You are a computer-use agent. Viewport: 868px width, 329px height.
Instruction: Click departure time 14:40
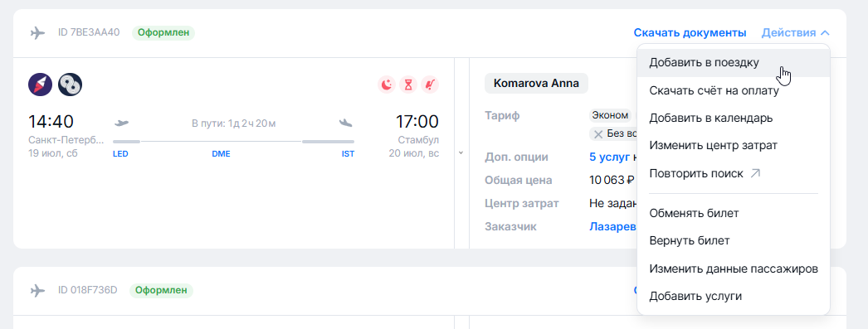pos(51,122)
